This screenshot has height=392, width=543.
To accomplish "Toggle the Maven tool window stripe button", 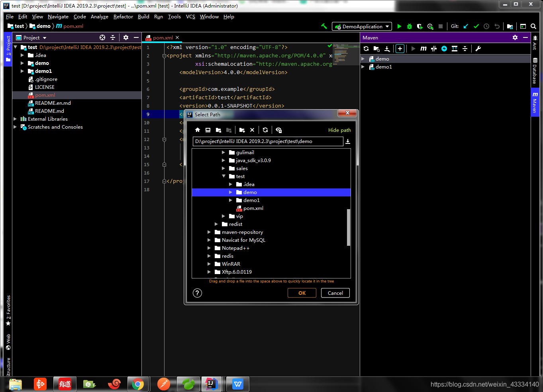I will (535, 102).
